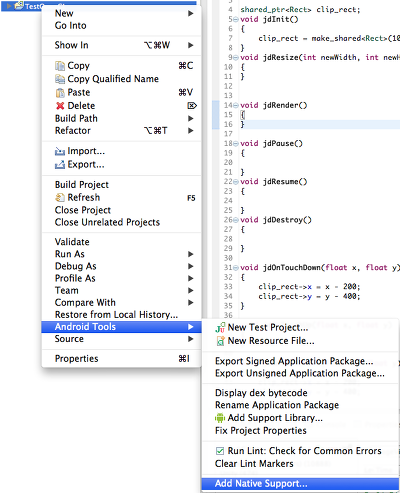Select Clear Lint Markers
400x493 pixels.
[x=301, y=464]
